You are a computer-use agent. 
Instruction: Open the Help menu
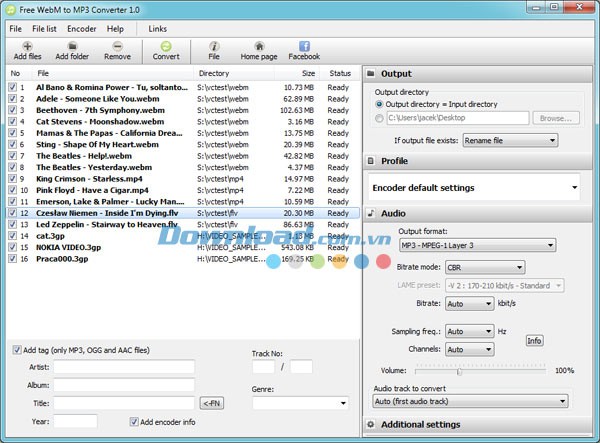115,29
